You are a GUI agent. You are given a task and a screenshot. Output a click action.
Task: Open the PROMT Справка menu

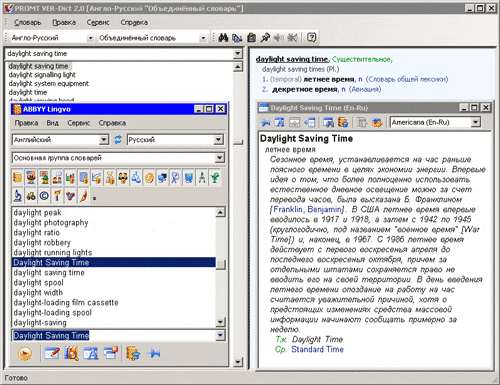coord(134,23)
